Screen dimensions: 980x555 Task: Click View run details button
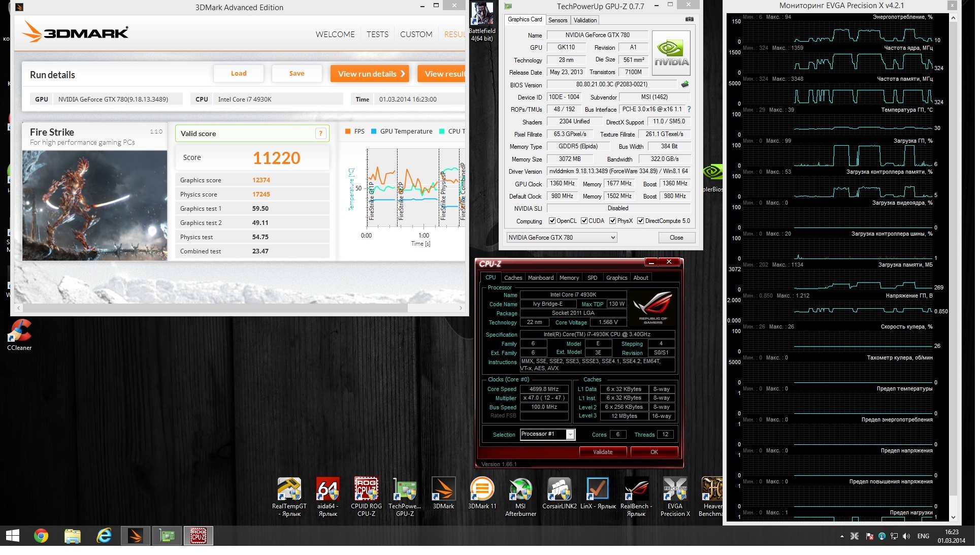371,74
